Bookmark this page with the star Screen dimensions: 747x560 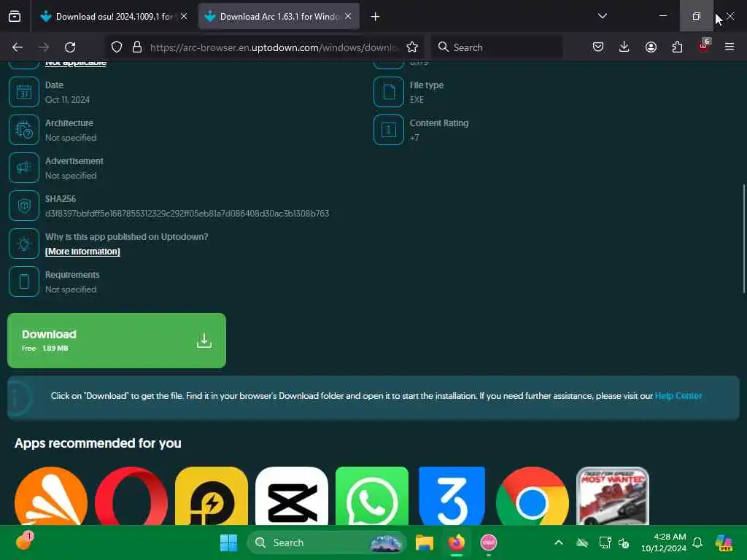point(412,47)
